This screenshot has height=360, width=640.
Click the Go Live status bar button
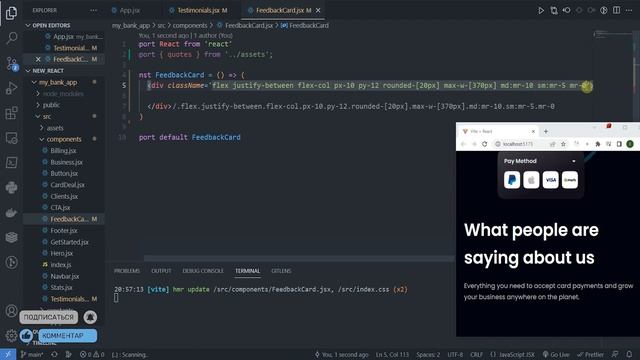click(556, 354)
